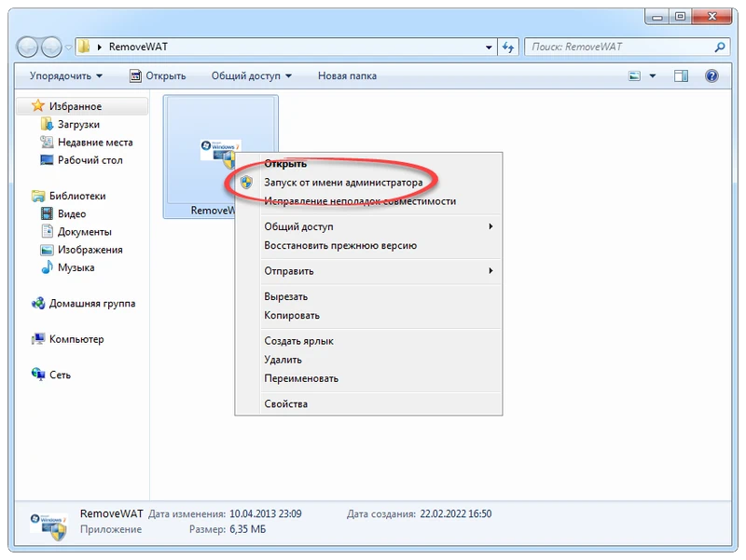The image size is (746, 560).
Task: Click the Видео film strip icon
Action: click(x=47, y=213)
